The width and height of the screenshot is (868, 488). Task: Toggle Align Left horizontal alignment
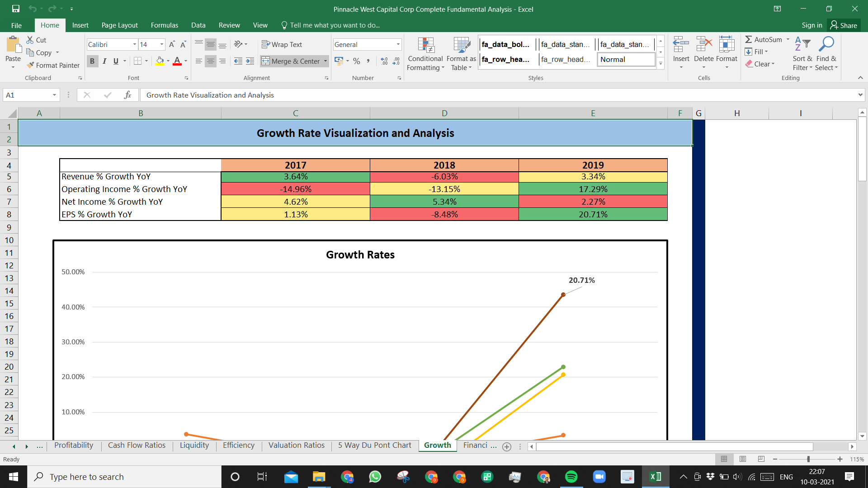point(199,61)
